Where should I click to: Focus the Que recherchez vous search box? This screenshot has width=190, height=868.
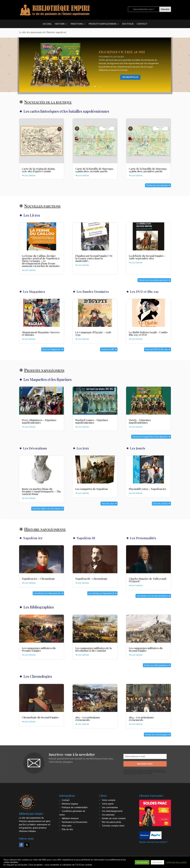coord(143,9)
